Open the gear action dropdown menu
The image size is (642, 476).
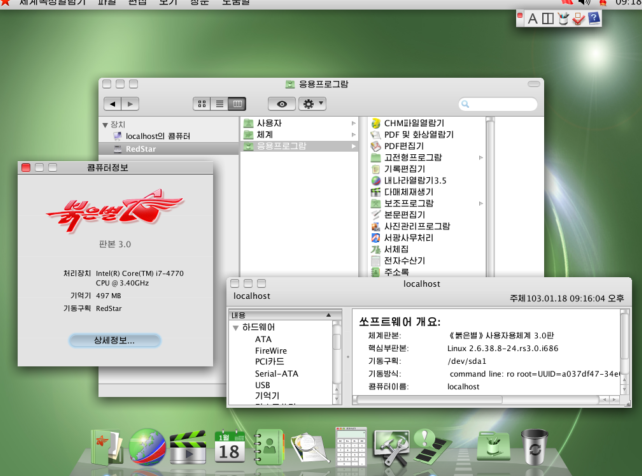(x=312, y=104)
